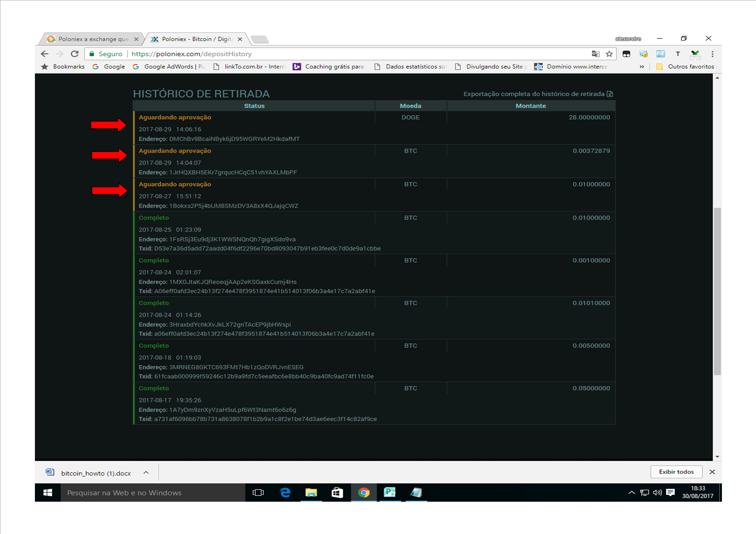
Task: Open a new tab with the blank tab button
Action: (260, 40)
